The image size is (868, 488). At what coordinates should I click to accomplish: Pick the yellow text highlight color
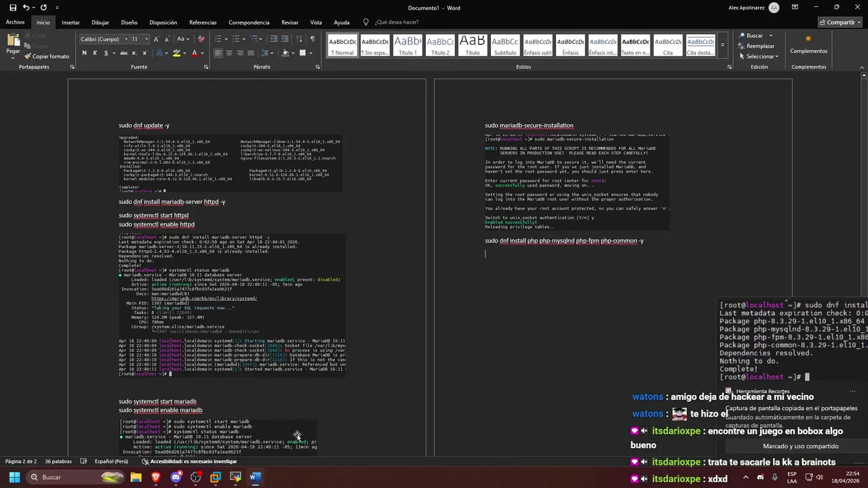tap(176, 53)
